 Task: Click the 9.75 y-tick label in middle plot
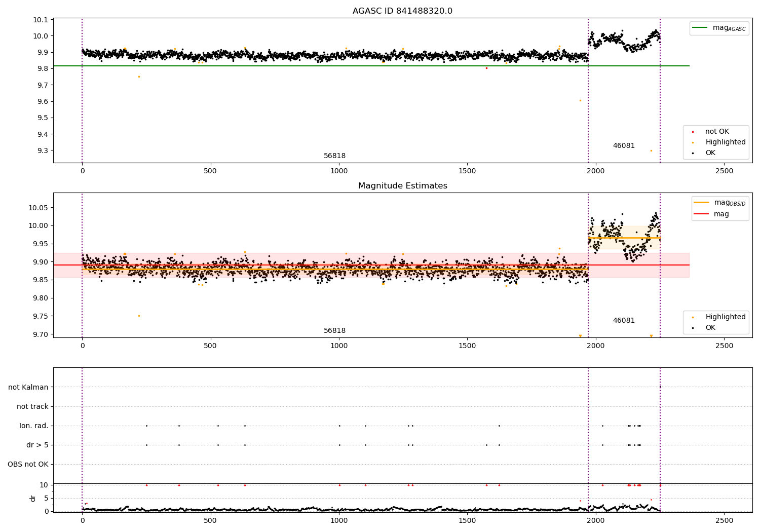tap(41, 316)
